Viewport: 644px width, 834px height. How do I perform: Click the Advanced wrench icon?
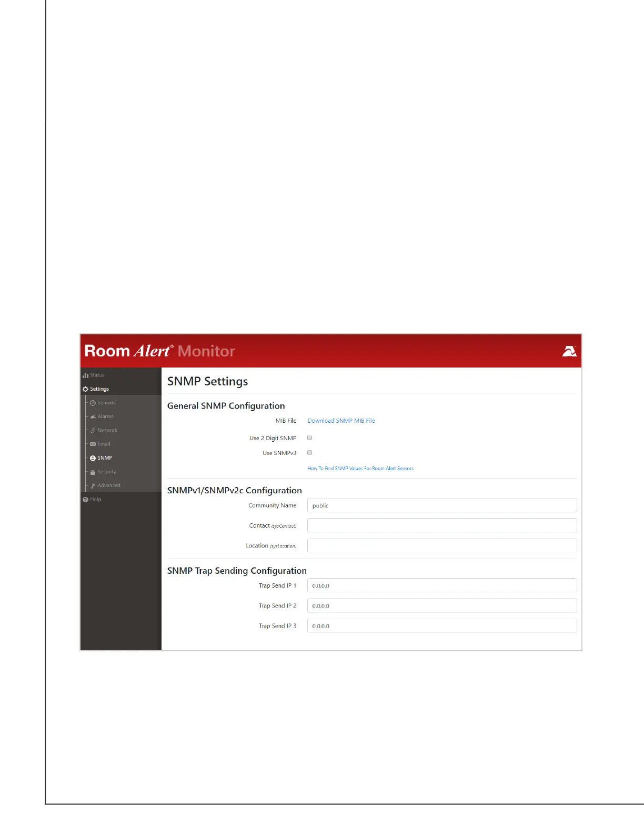click(x=93, y=485)
